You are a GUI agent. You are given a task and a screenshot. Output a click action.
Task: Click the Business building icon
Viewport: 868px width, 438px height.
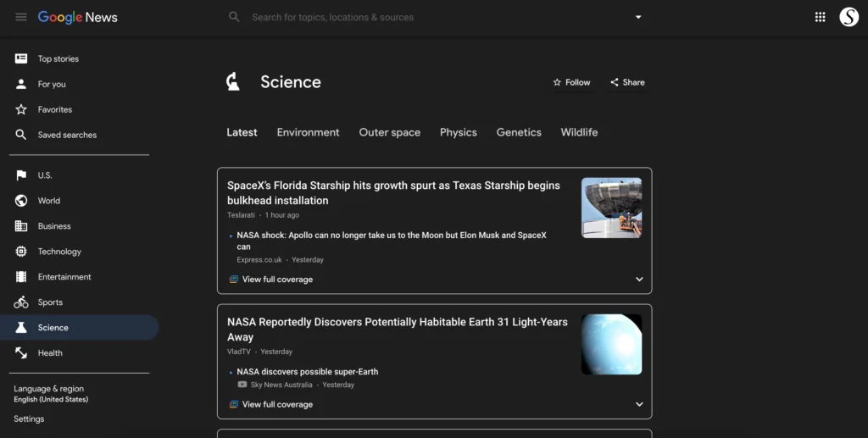pyautogui.click(x=21, y=226)
